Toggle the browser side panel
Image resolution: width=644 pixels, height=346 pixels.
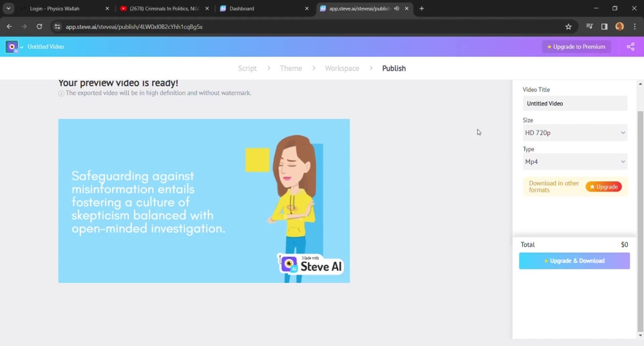coord(604,26)
